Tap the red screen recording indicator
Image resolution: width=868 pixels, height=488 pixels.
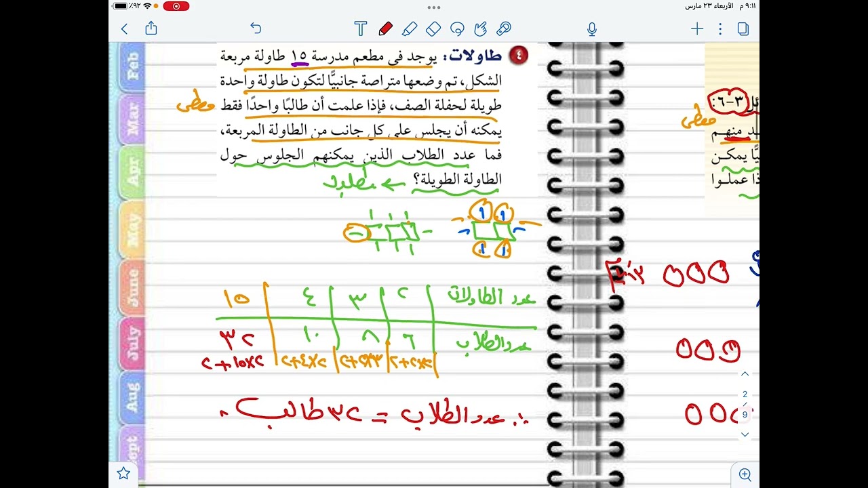point(176,6)
